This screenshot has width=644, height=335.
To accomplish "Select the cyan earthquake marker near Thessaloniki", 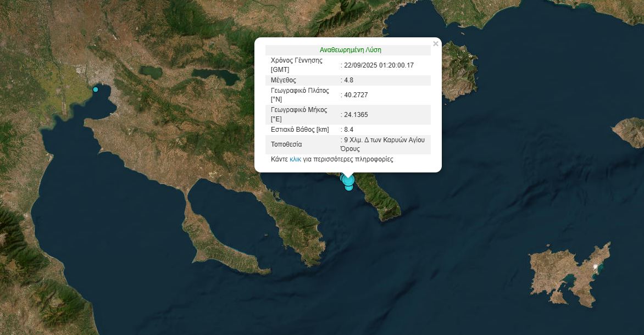I will (96, 89).
